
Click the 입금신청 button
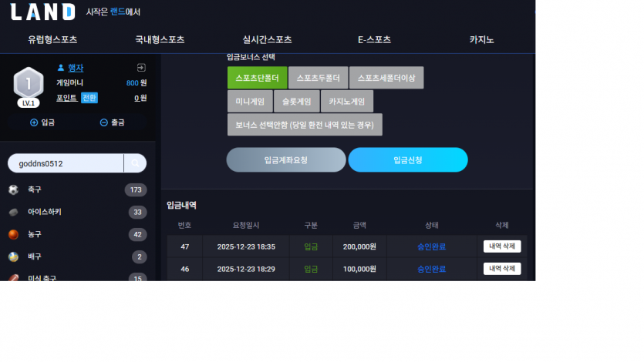408,160
